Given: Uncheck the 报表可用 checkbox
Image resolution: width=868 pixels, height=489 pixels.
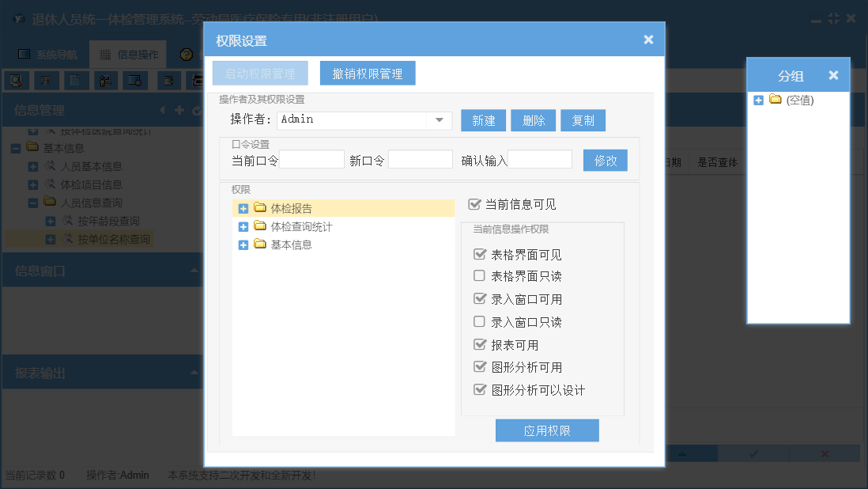Looking at the screenshot, I should tap(479, 345).
